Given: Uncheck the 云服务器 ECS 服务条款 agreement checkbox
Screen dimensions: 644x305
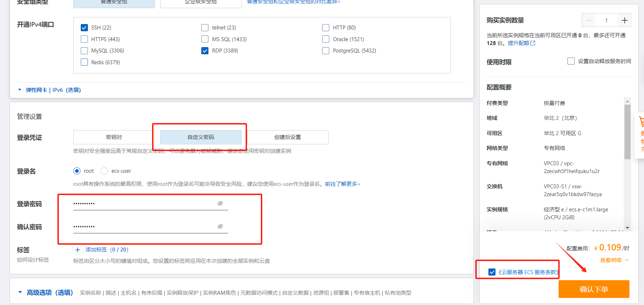Looking at the screenshot, I should coord(492,272).
